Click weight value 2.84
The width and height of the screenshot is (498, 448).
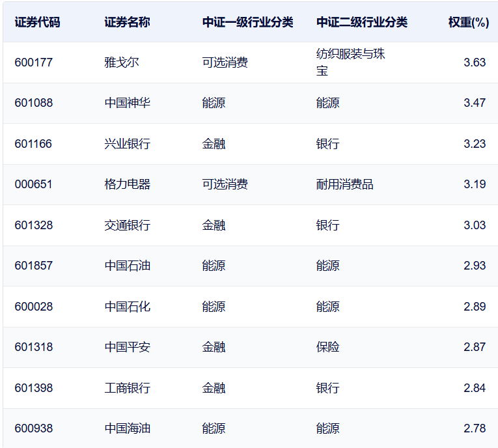[475, 388]
